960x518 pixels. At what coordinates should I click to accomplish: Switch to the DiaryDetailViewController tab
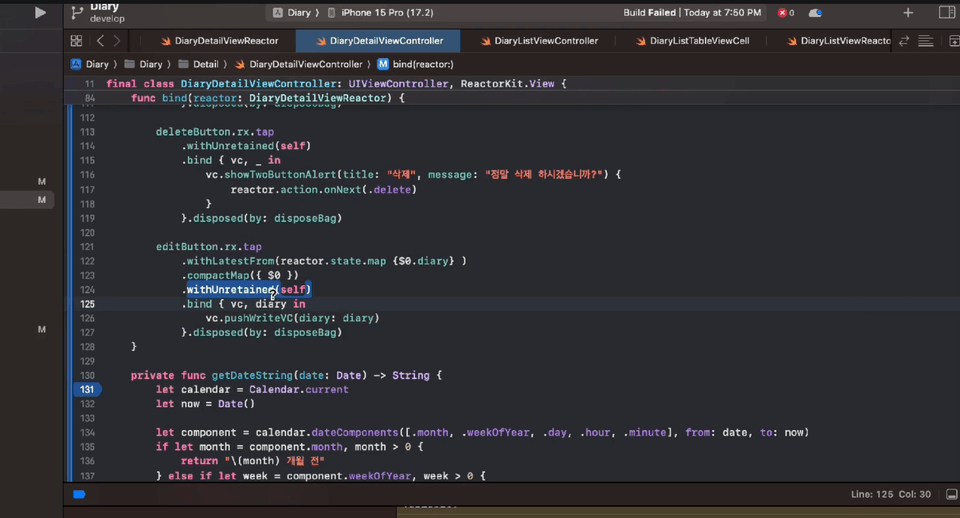tap(379, 41)
